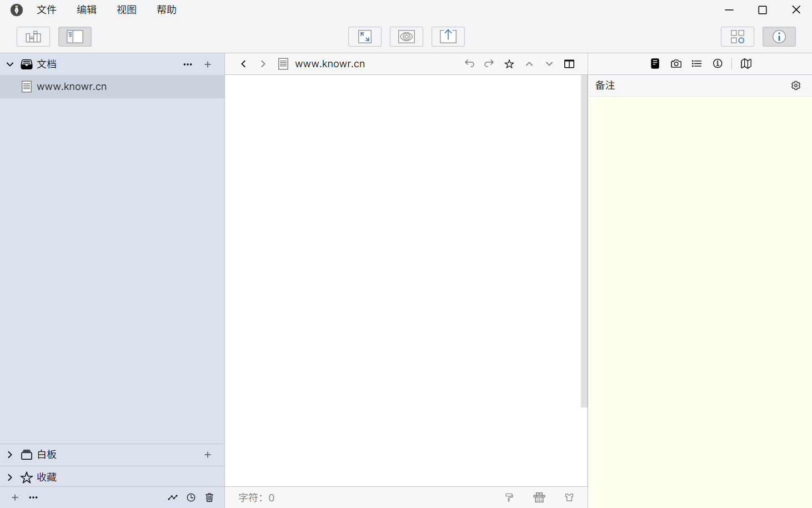Open the grid layout view icon
The height and width of the screenshot is (508, 812).
tap(738, 37)
